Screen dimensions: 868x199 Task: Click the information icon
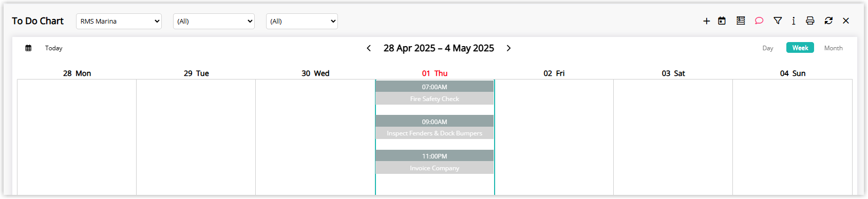[794, 21]
